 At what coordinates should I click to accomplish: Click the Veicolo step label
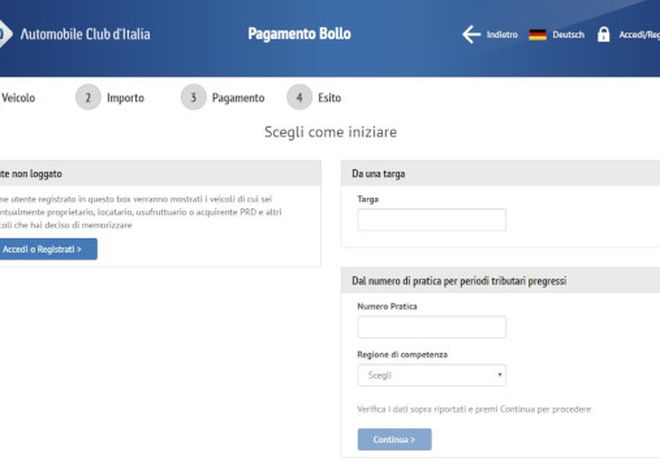(x=18, y=98)
